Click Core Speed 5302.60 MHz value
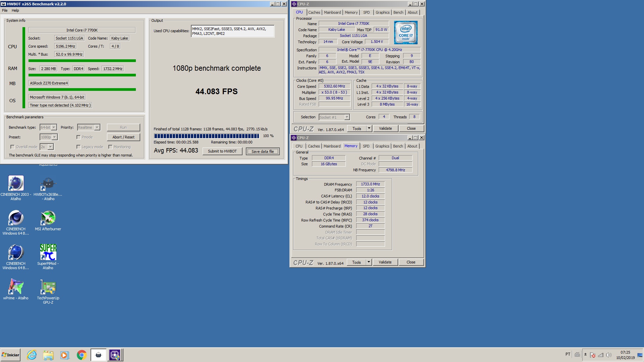The height and width of the screenshot is (362, 644). pyautogui.click(x=334, y=86)
